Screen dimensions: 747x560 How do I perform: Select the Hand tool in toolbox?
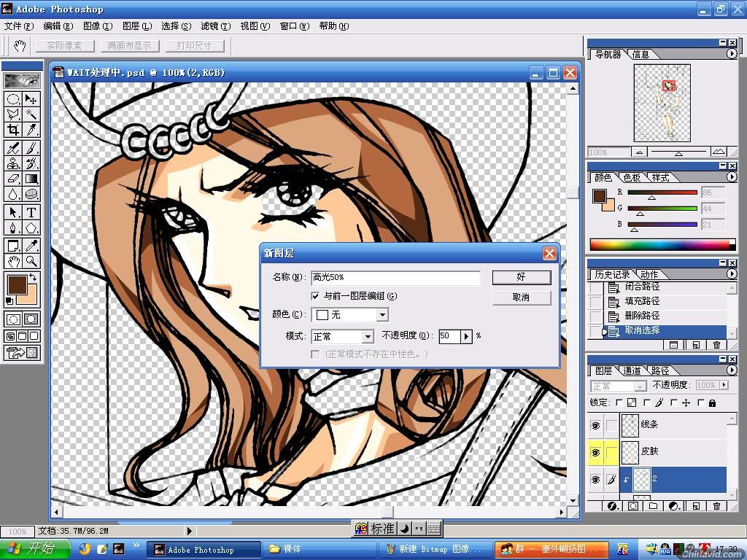(x=13, y=261)
